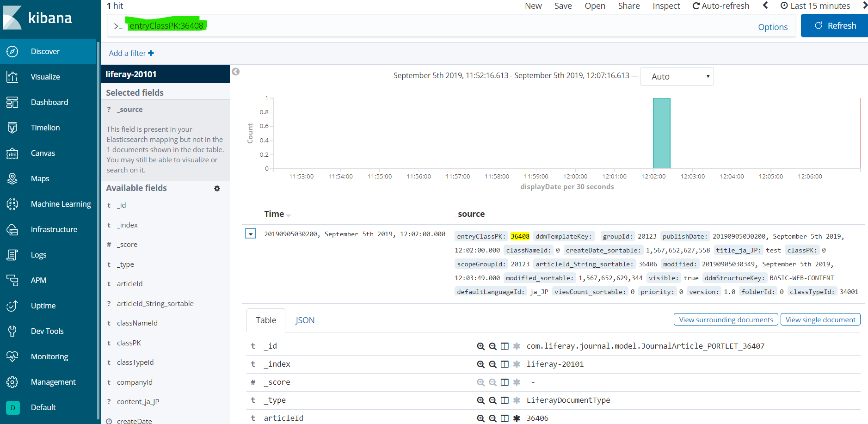Open Monitoring heartbeat icon
The height and width of the screenshot is (424, 868).
tap(12, 356)
